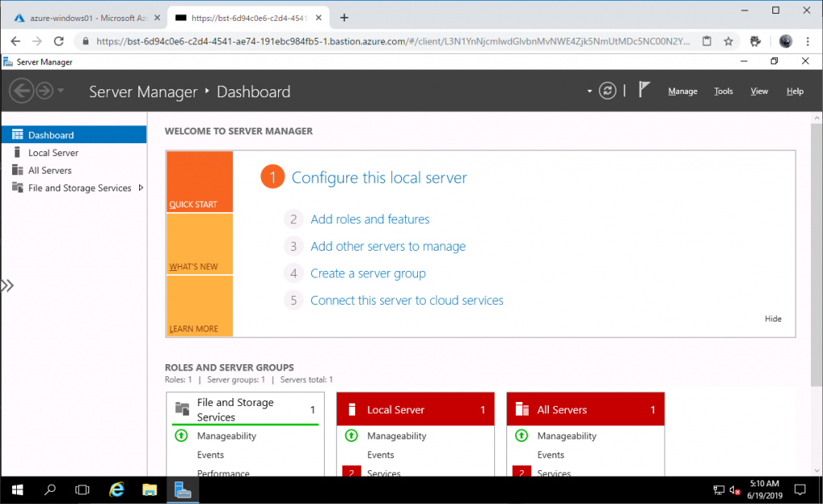Click Add other servers to manage link
The height and width of the screenshot is (504, 823).
pyautogui.click(x=388, y=246)
